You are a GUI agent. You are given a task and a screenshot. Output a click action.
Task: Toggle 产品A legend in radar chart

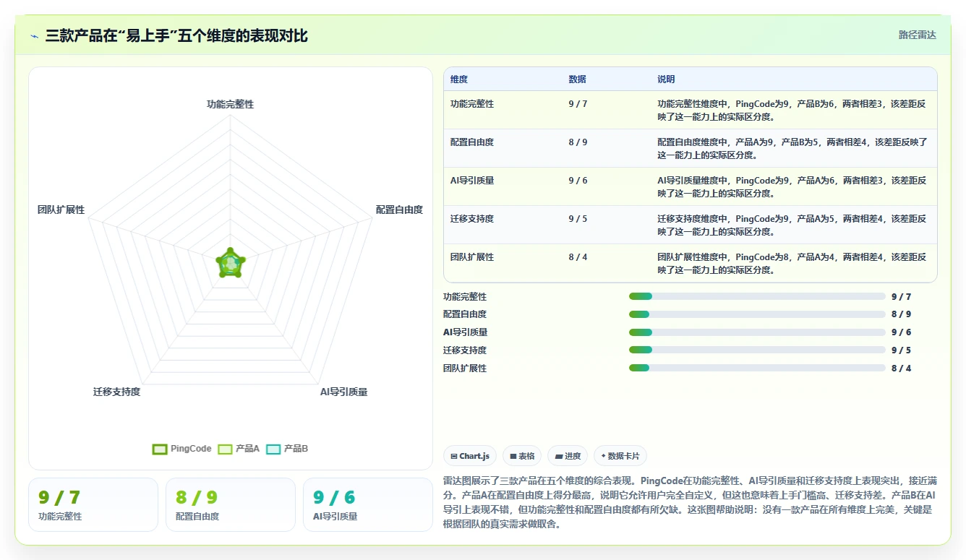(x=239, y=449)
